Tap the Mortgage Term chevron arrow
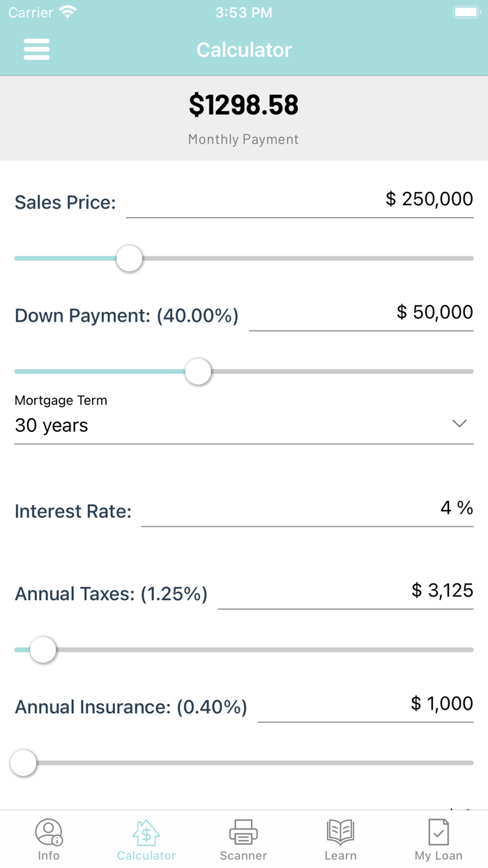The image size is (488, 868). [x=458, y=424]
